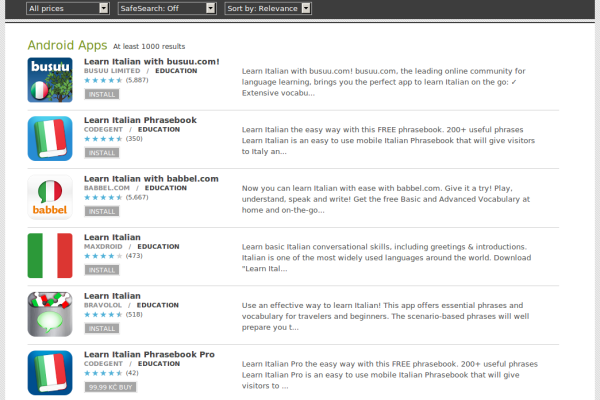Click the description 'Learn Italian the easy way'
Screen dimensions: 600x400
(388, 140)
